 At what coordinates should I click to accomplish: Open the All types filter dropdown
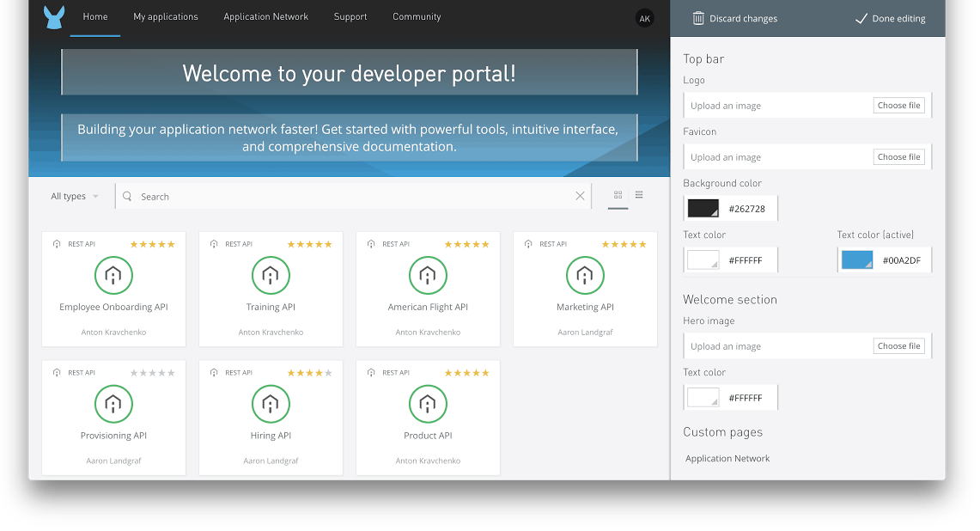[x=75, y=197]
